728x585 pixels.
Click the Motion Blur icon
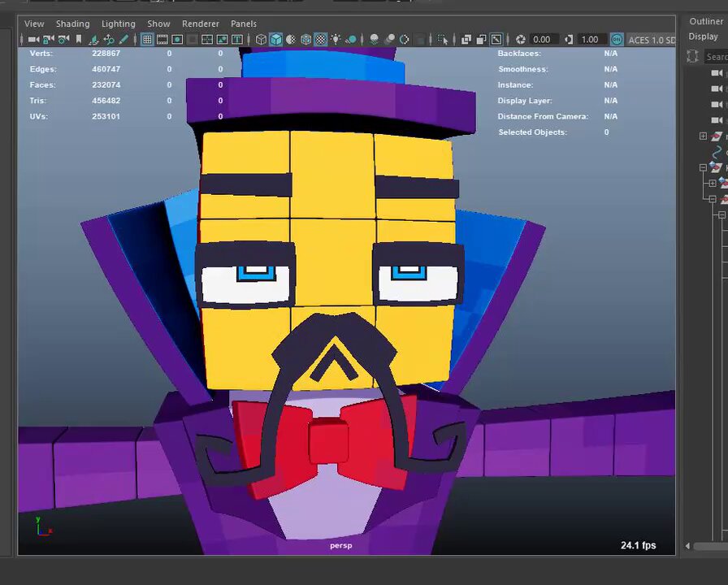click(x=389, y=40)
